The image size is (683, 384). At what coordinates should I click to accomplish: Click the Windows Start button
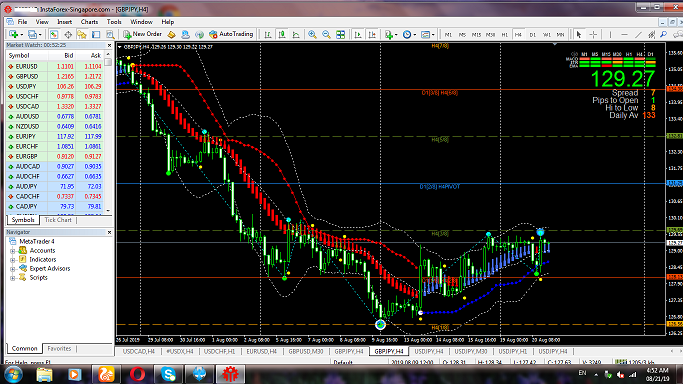14,374
